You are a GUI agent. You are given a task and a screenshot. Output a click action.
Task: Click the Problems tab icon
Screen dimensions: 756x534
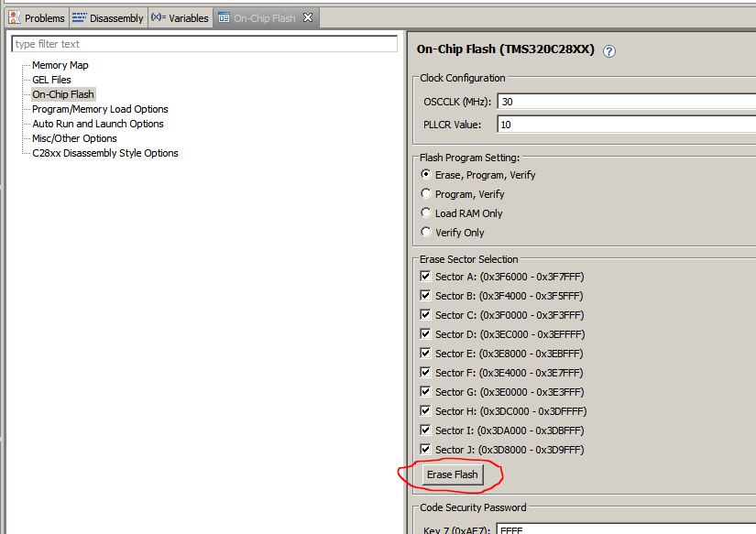pos(13,16)
